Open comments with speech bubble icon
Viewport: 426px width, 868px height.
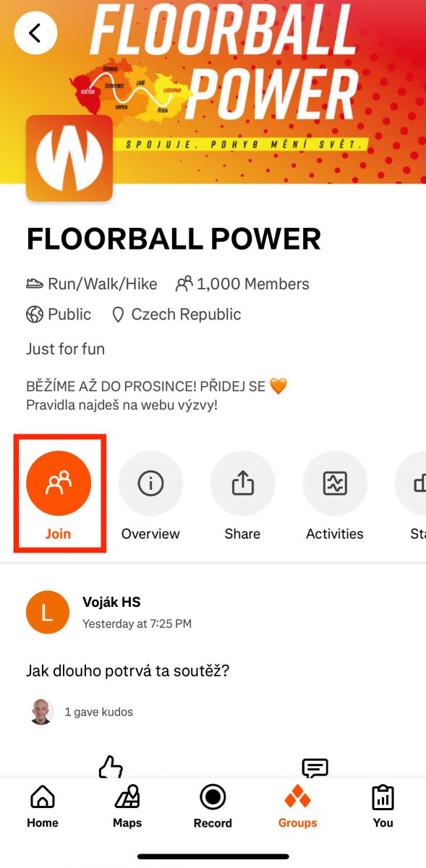point(315,767)
